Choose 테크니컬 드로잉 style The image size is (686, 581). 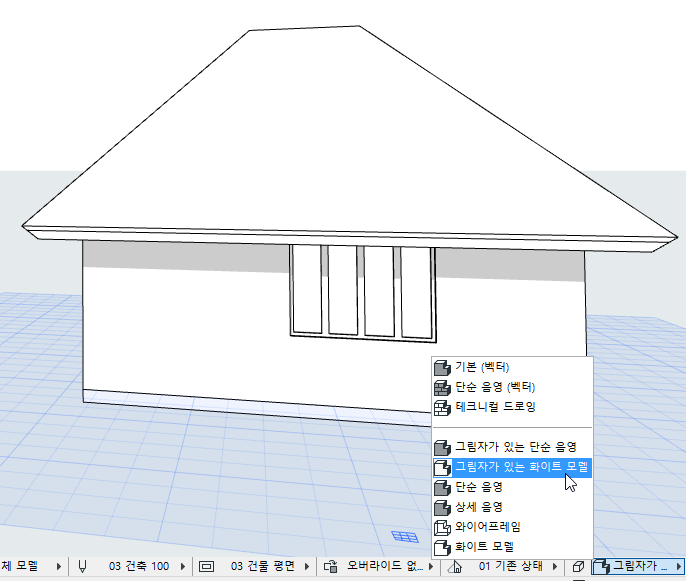tap(512, 407)
